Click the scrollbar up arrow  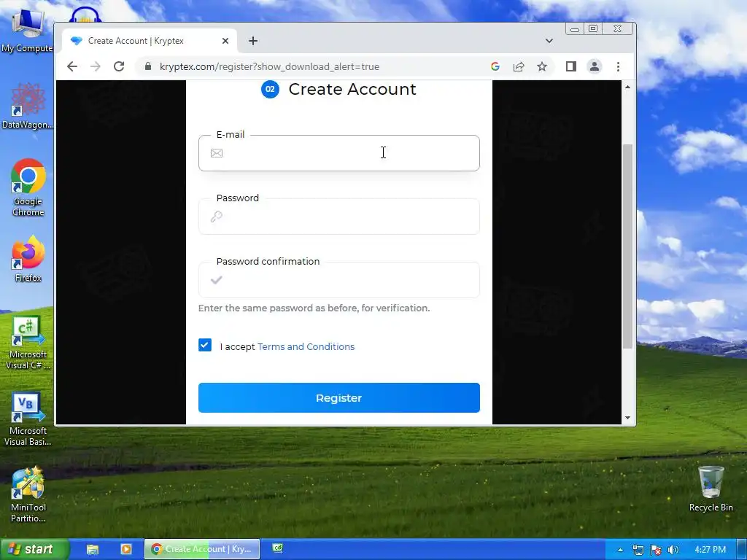tap(627, 87)
